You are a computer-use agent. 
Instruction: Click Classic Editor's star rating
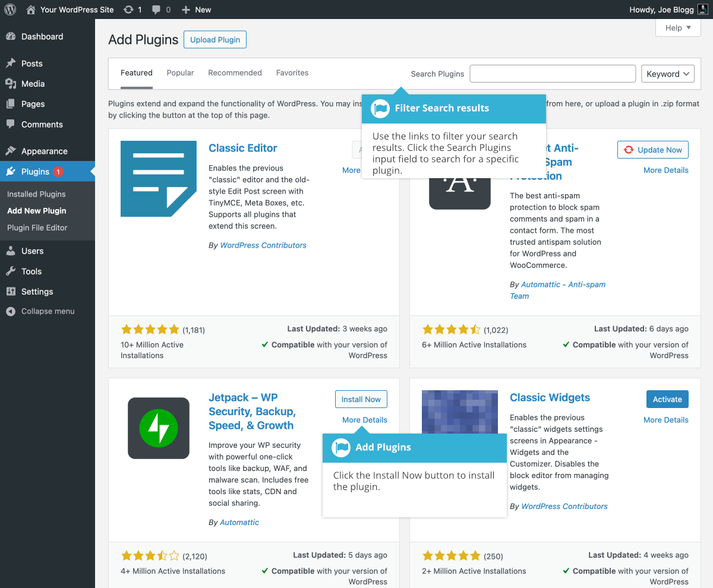pos(150,330)
